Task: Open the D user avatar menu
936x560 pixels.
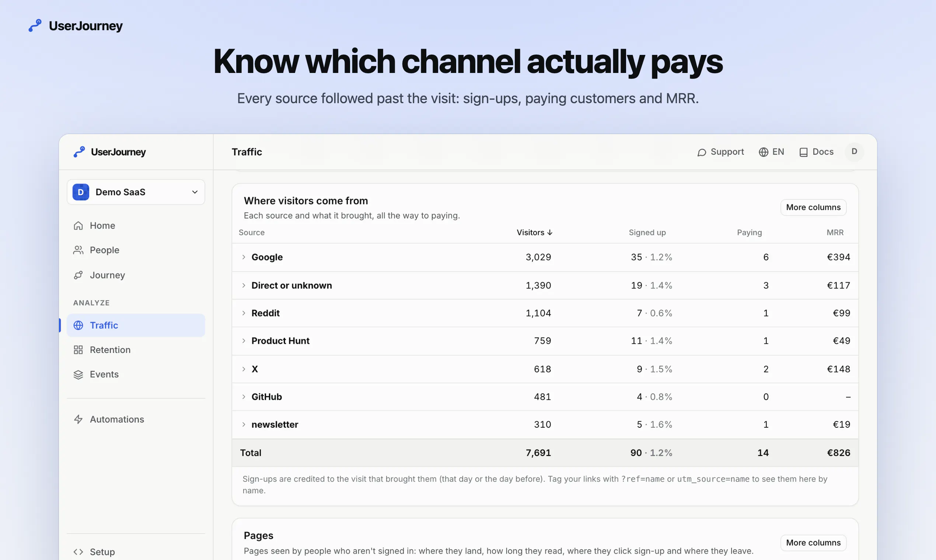Action: click(854, 152)
